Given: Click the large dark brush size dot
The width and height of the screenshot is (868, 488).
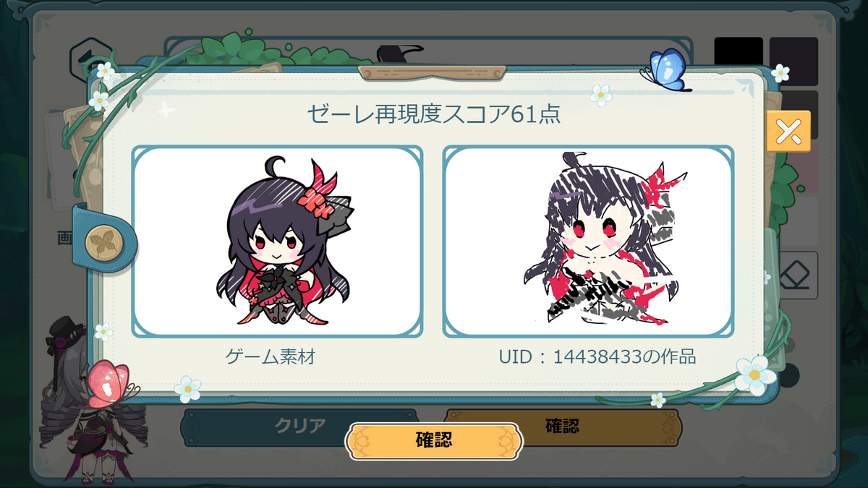Looking at the screenshot, I should [788, 374].
